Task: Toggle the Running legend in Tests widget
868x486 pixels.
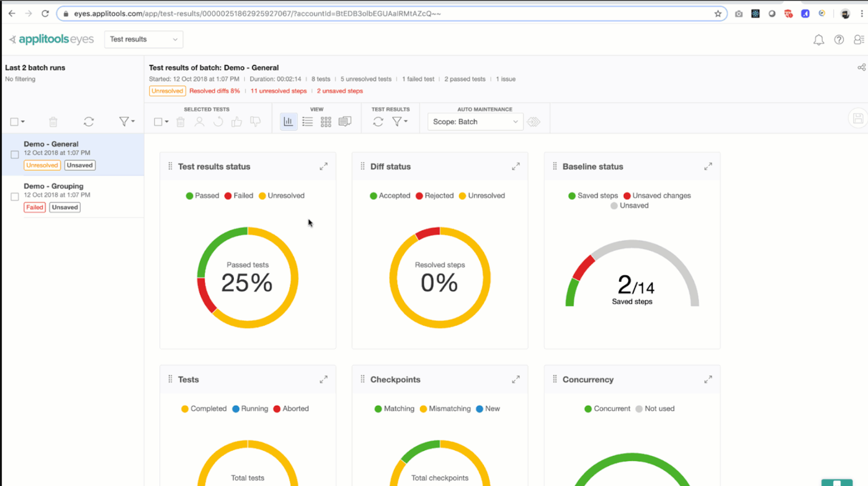Action: (x=250, y=409)
